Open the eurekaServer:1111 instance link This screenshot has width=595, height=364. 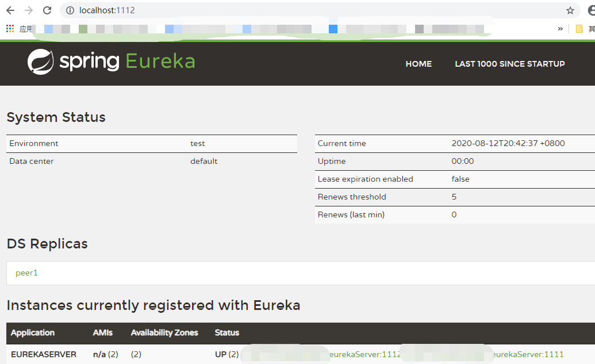point(528,354)
